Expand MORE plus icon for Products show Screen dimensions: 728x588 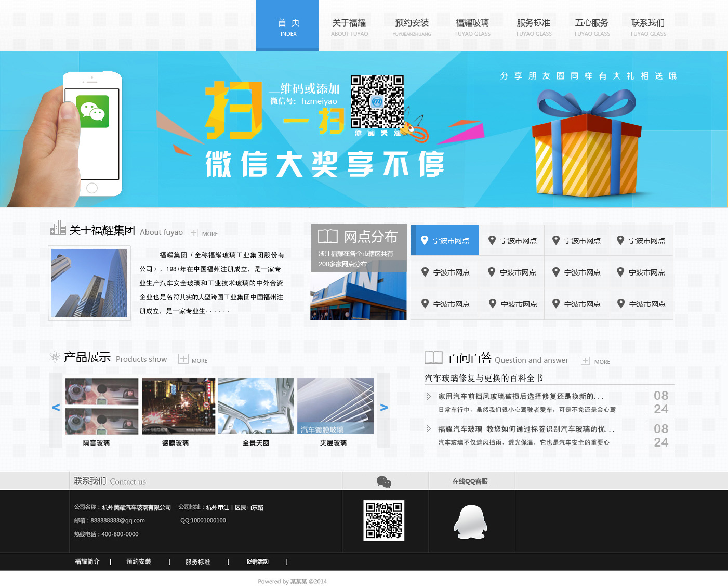tap(183, 359)
